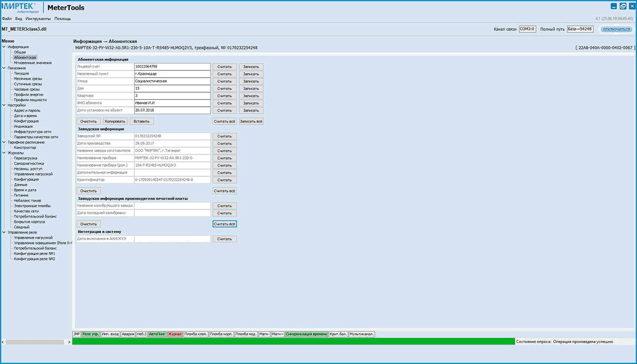Click Считать for Идентификатор row
Viewport: 637px width, 364px height.
(x=225, y=180)
